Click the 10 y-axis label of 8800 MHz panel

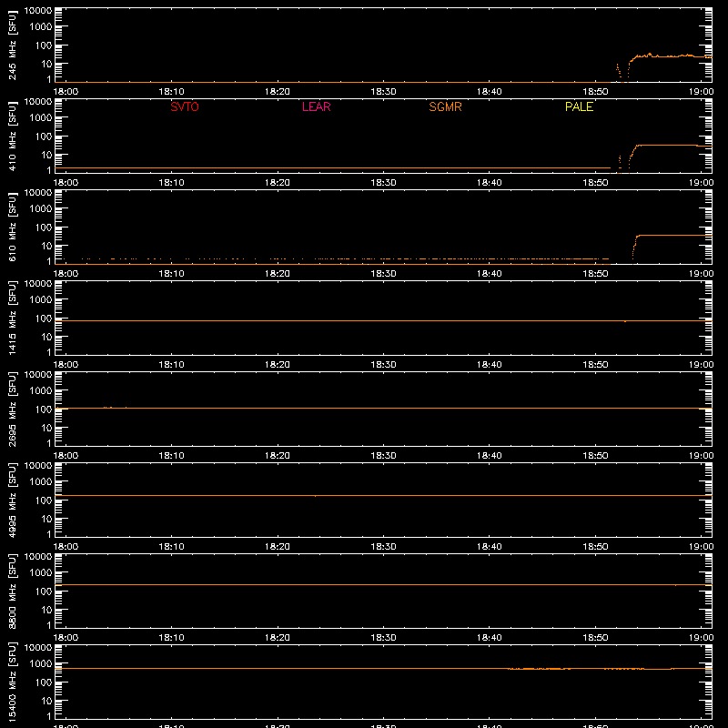46,610
